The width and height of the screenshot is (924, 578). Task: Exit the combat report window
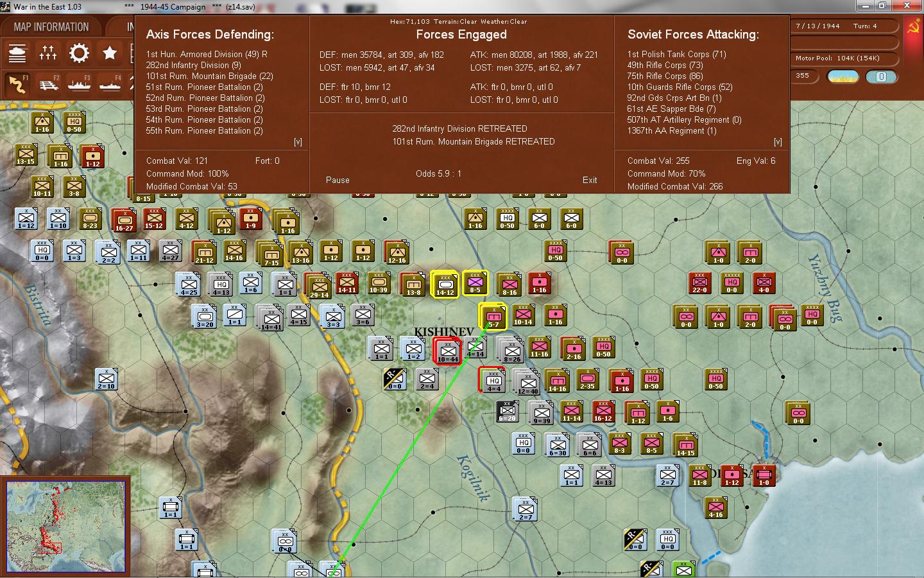(590, 180)
